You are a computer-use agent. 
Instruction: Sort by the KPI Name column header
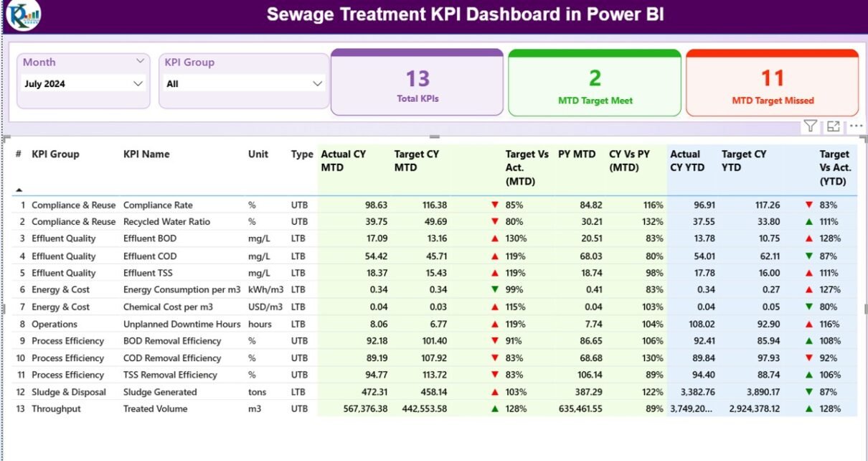coord(146,154)
